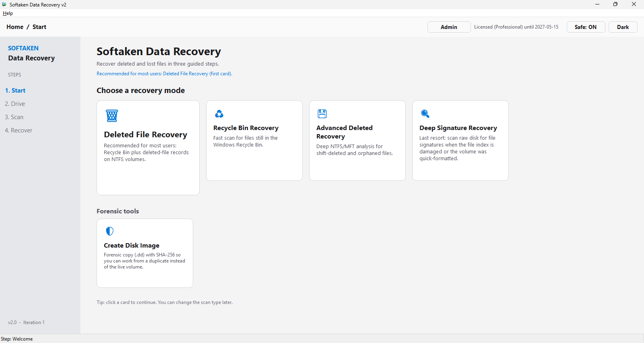The height and width of the screenshot is (343, 644).
Task: Click the magnifier icon on Deep Signature Recovery
Action: (425, 114)
